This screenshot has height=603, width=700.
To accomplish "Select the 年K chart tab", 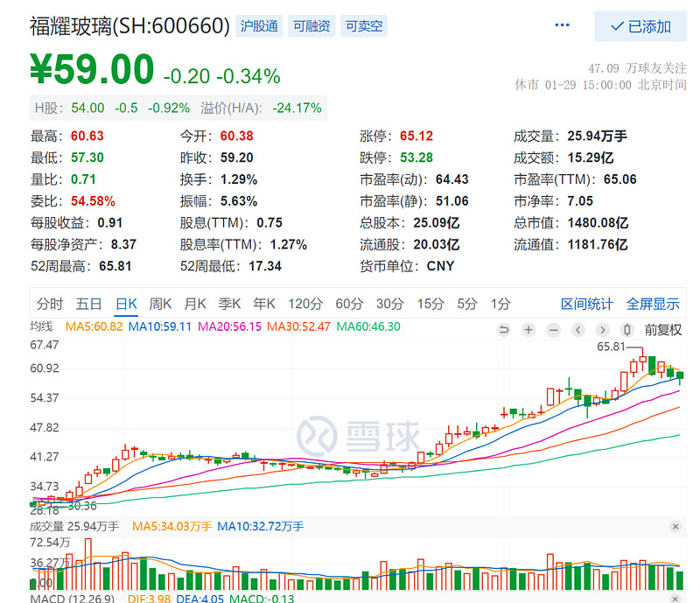I will coord(264,305).
